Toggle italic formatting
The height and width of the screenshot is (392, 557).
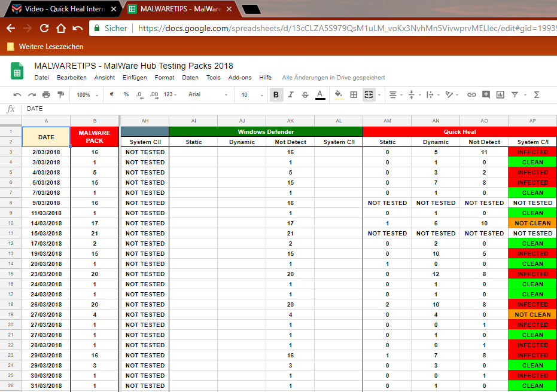coord(291,94)
